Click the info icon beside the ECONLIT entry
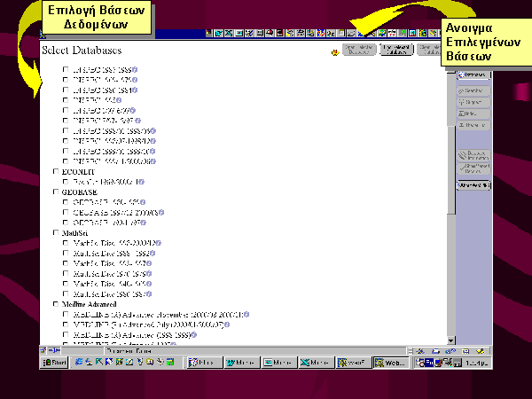 (143, 181)
